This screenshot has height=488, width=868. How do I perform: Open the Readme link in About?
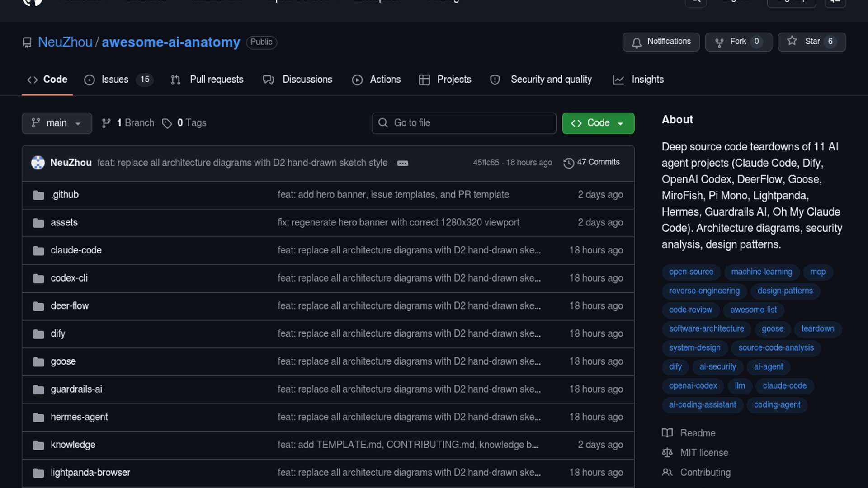(698, 433)
